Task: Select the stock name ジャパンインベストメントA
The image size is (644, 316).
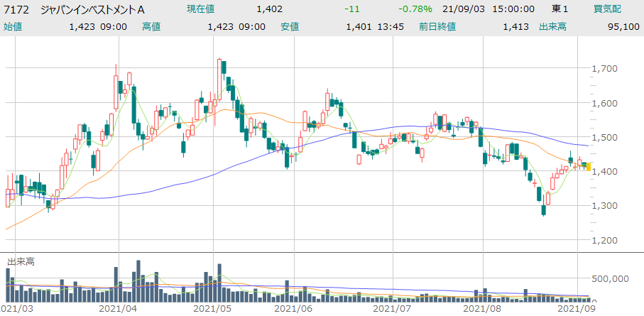Action: coord(92,9)
